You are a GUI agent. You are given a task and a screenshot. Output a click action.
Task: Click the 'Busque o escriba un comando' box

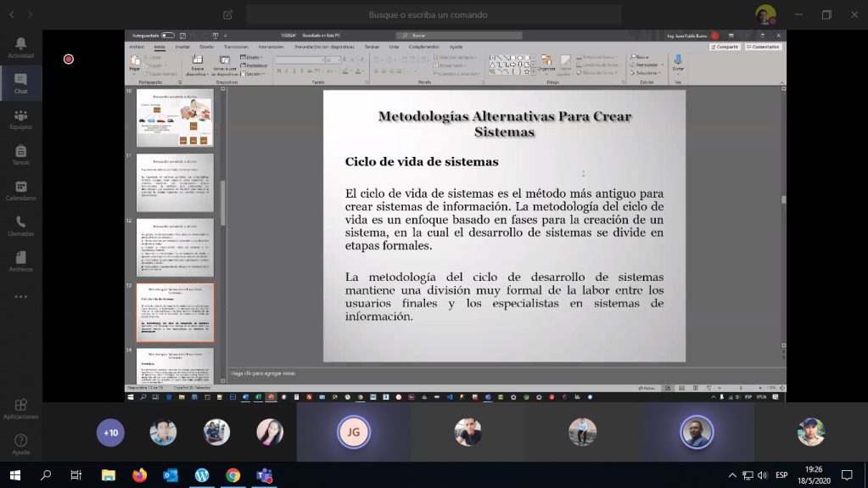[x=428, y=14]
